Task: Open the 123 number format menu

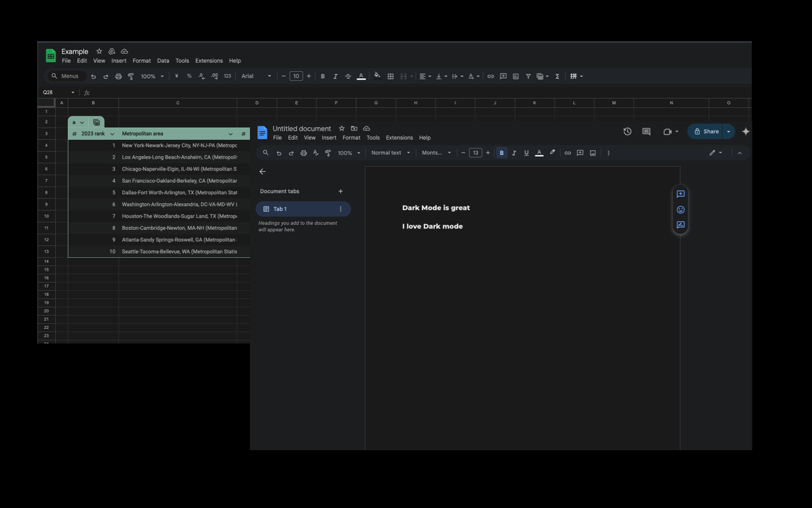Action: click(227, 76)
